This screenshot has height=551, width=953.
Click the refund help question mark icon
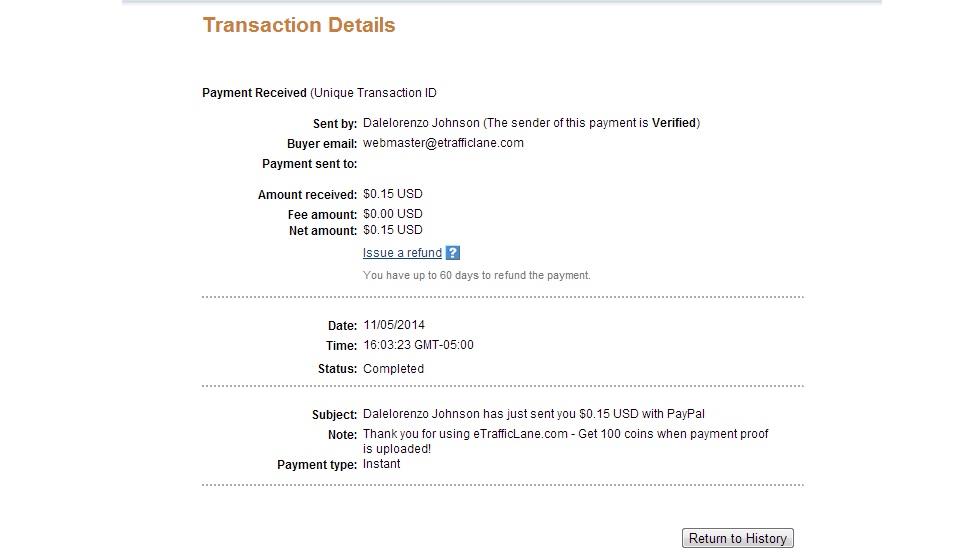[452, 253]
